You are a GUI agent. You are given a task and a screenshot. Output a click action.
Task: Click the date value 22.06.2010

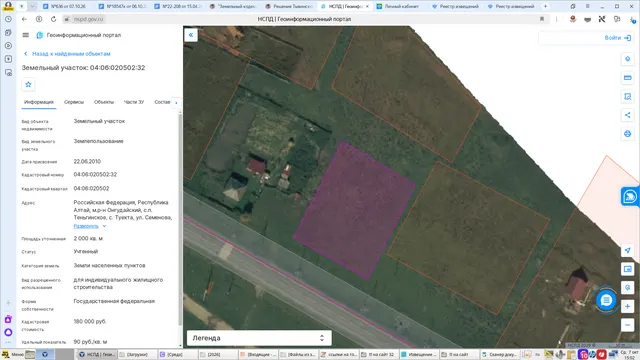(x=87, y=162)
